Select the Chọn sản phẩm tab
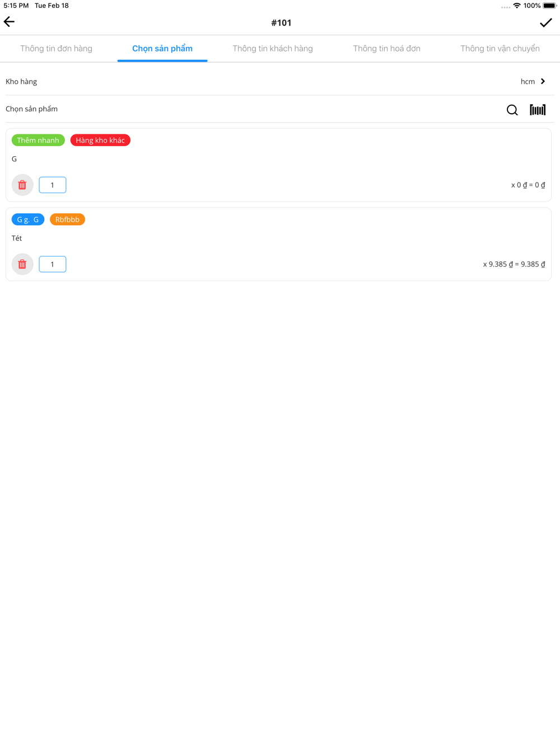The width and height of the screenshot is (560, 747). [x=162, y=48]
